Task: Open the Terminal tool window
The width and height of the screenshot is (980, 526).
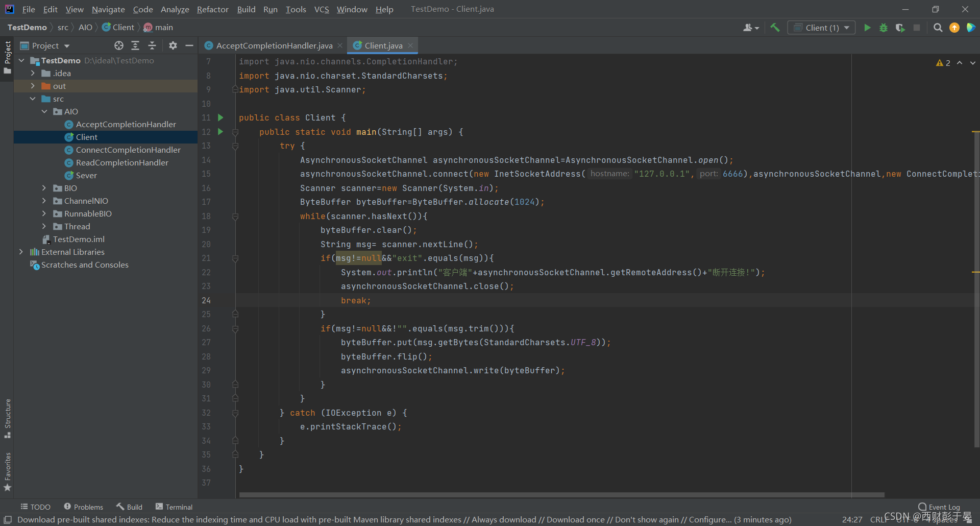Action: [174, 507]
